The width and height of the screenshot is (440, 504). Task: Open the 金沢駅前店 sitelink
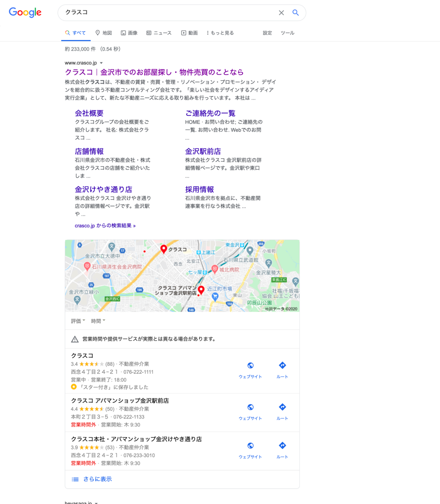tap(203, 151)
